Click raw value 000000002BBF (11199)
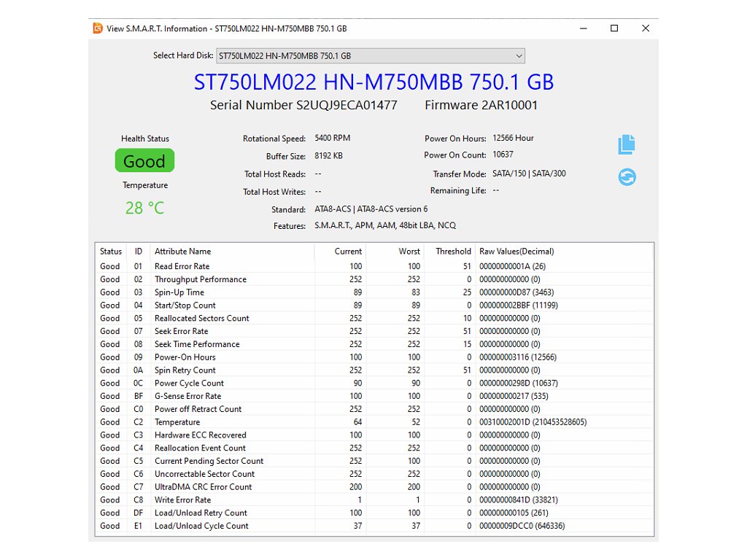Image resolution: width=747 pixels, height=560 pixels. point(519,306)
